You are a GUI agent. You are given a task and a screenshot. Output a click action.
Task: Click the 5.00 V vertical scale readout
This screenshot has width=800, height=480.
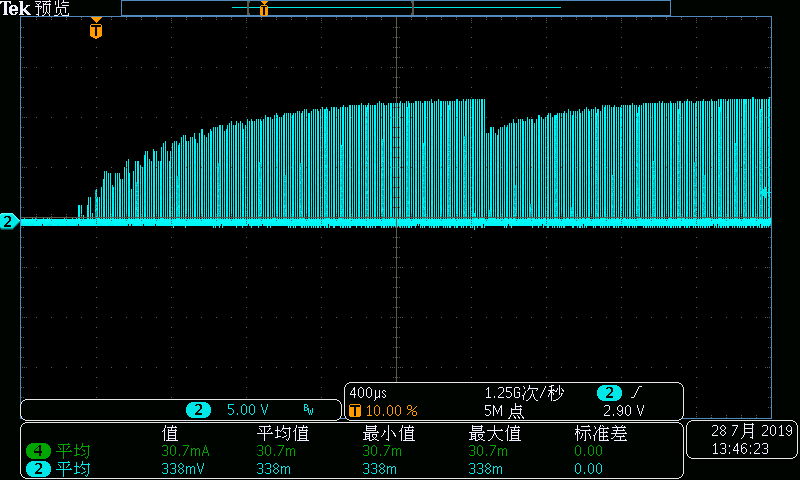click(x=247, y=410)
